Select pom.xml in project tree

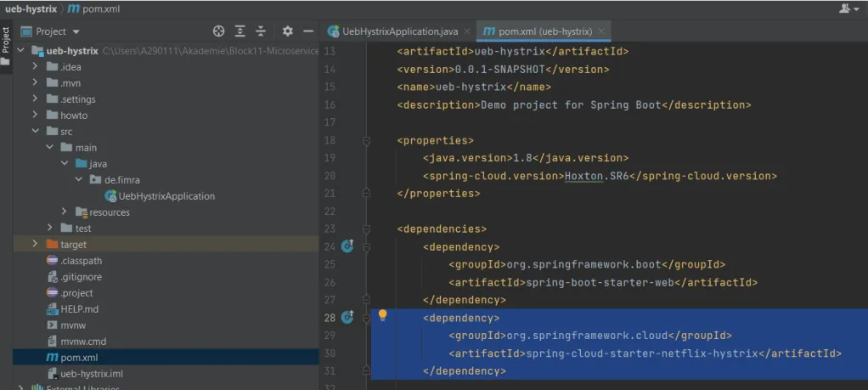pyautogui.click(x=166, y=358)
